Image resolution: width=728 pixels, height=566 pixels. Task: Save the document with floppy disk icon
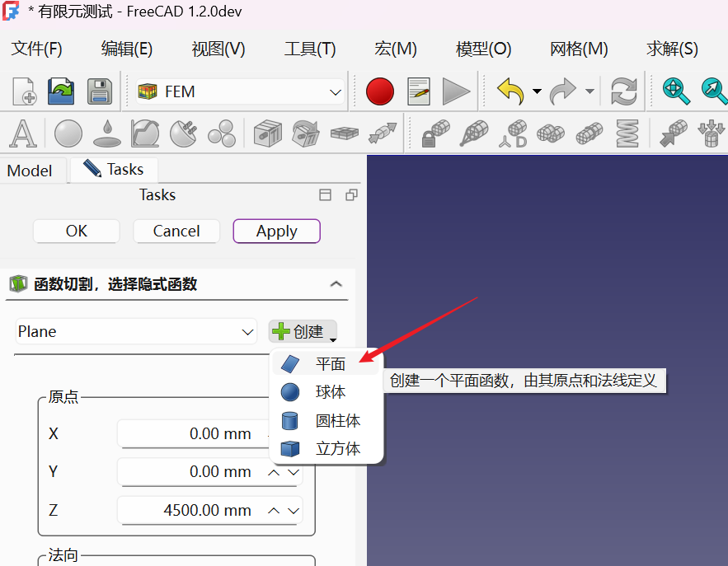coord(99,91)
